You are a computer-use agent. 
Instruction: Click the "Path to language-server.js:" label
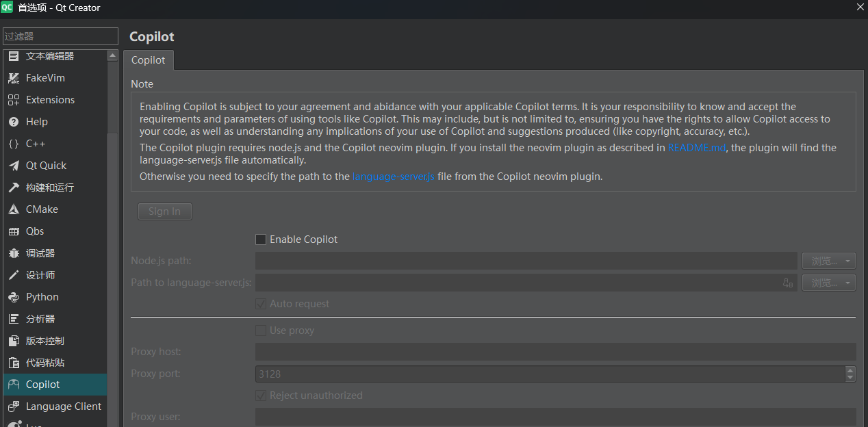point(192,283)
